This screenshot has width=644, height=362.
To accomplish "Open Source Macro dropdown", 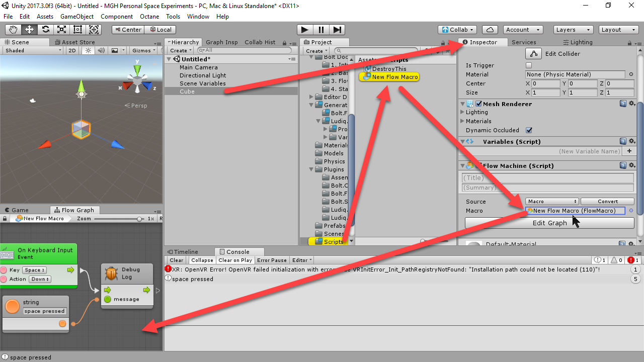I will coord(552,201).
